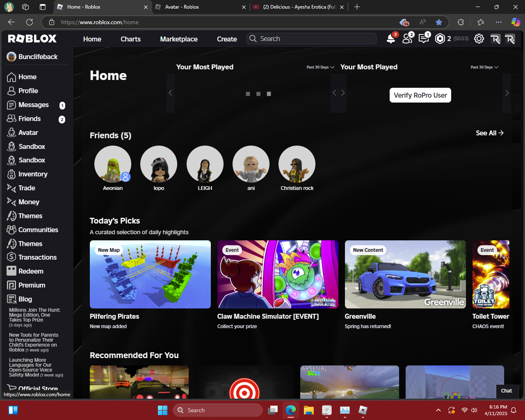Open the Chat button

507,391
